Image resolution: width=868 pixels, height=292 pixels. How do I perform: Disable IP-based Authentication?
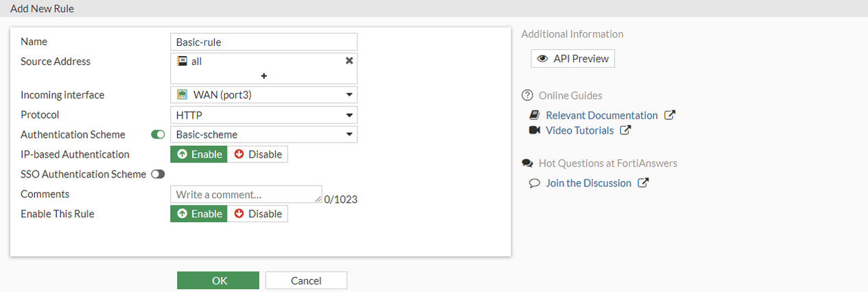pos(257,154)
